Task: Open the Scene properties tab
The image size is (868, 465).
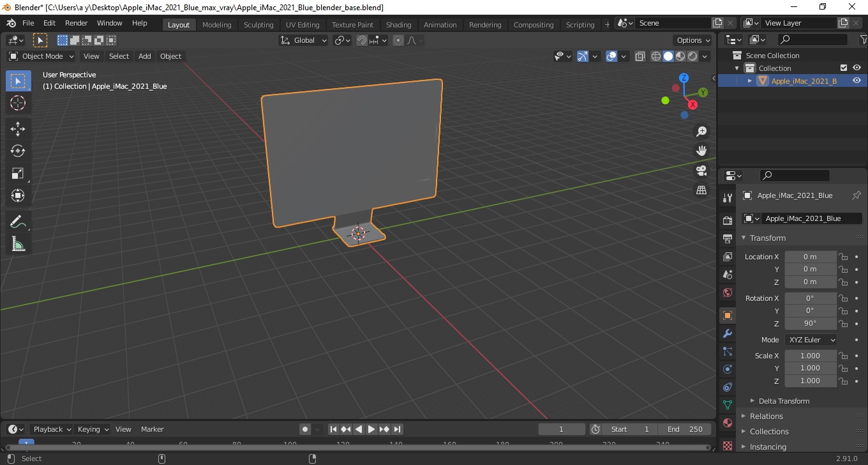Action: (727, 275)
